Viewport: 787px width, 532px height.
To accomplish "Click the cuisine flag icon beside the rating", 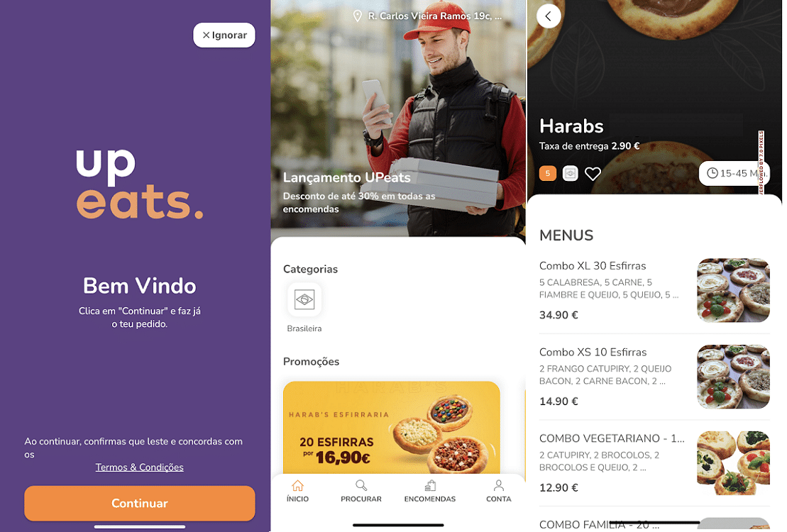I will 570,174.
